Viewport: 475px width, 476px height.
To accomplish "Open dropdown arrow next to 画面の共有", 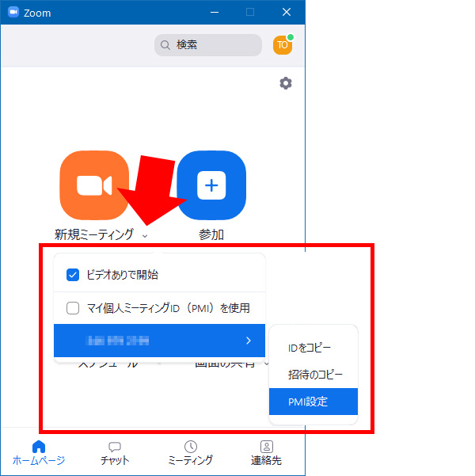I will (266, 364).
